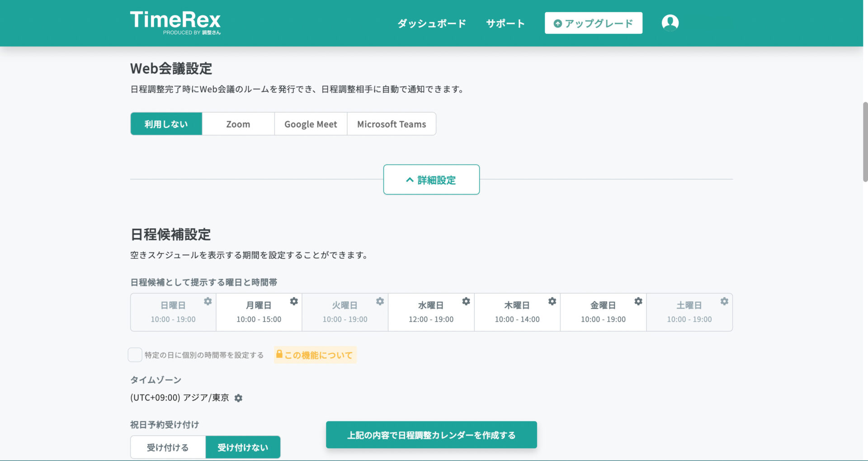Open 月曜日 time settings gear

pos(294,301)
